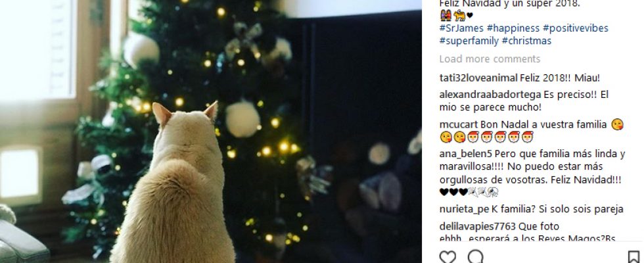Open the comment bubble icon
Image resolution: width=644 pixels, height=263 pixels.
click(475, 257)
